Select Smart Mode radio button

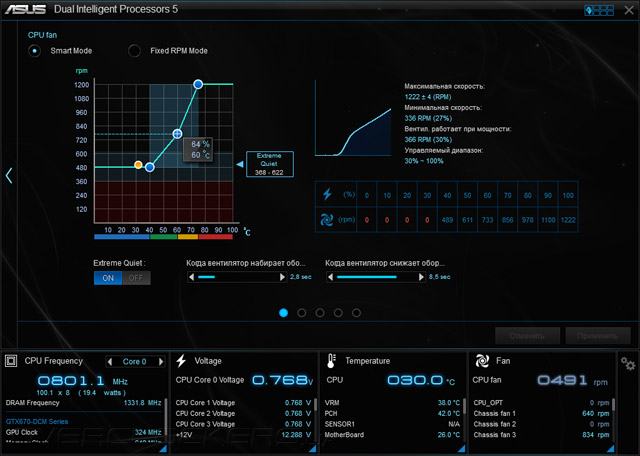coord(35,51)
